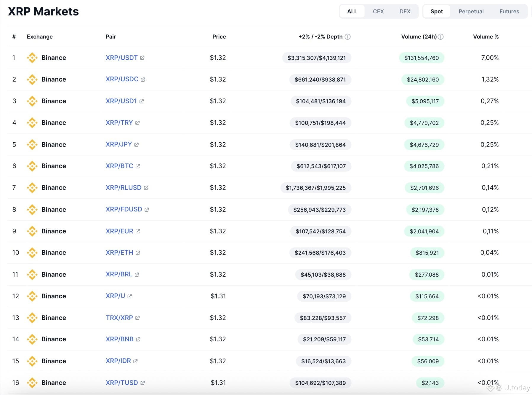This screenshot has height=395, width=532.
Task: Open external link icon next to XRP/TRY
Action: coord(137,123)
